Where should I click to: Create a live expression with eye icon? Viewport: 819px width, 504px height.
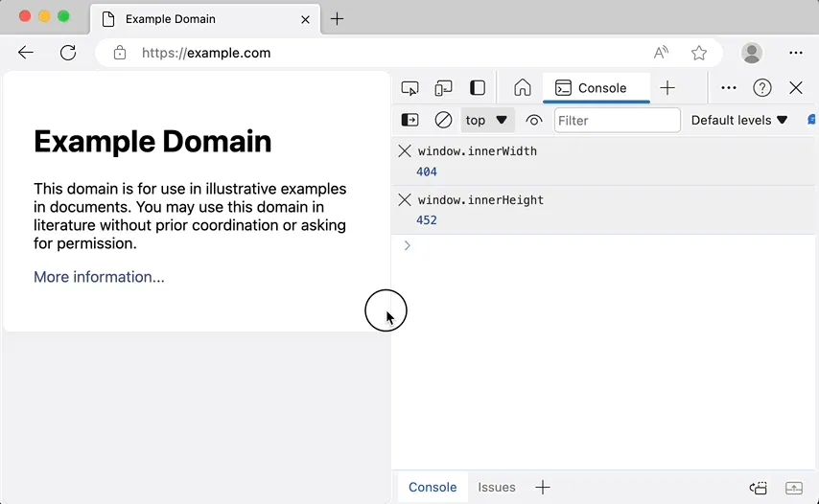(534, 121)
